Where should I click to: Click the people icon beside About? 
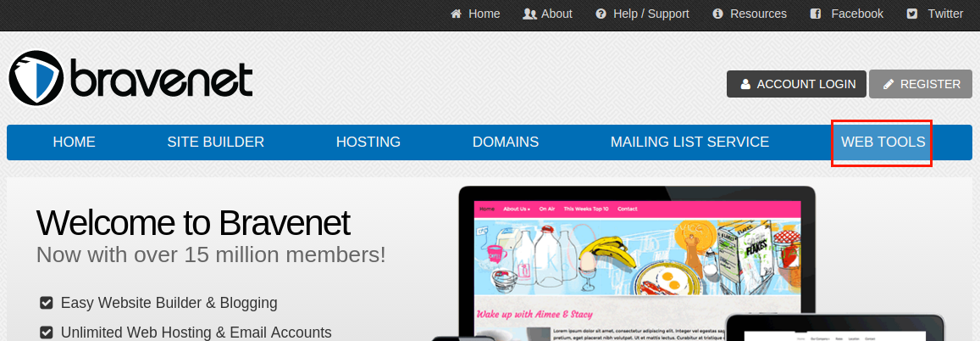[529, 14]
